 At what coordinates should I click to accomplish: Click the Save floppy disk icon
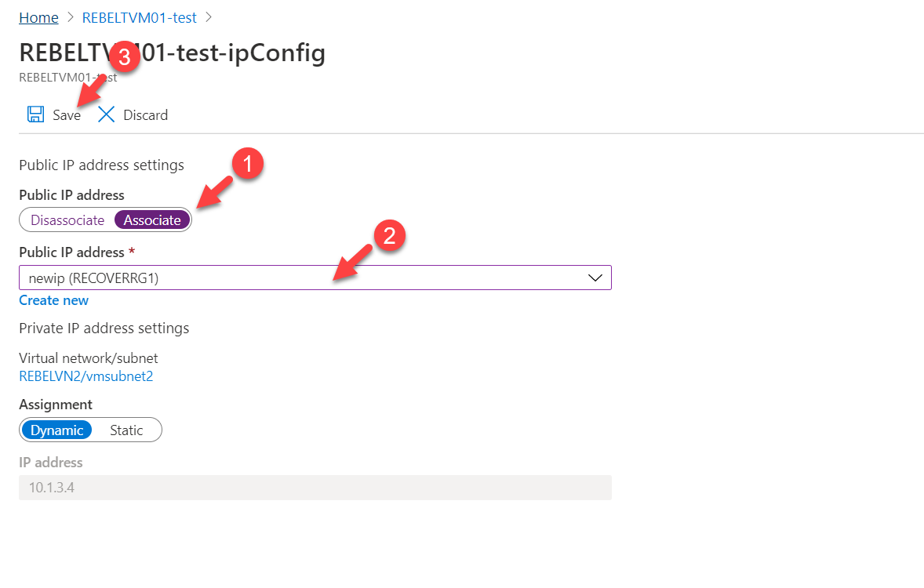point(35,114)
